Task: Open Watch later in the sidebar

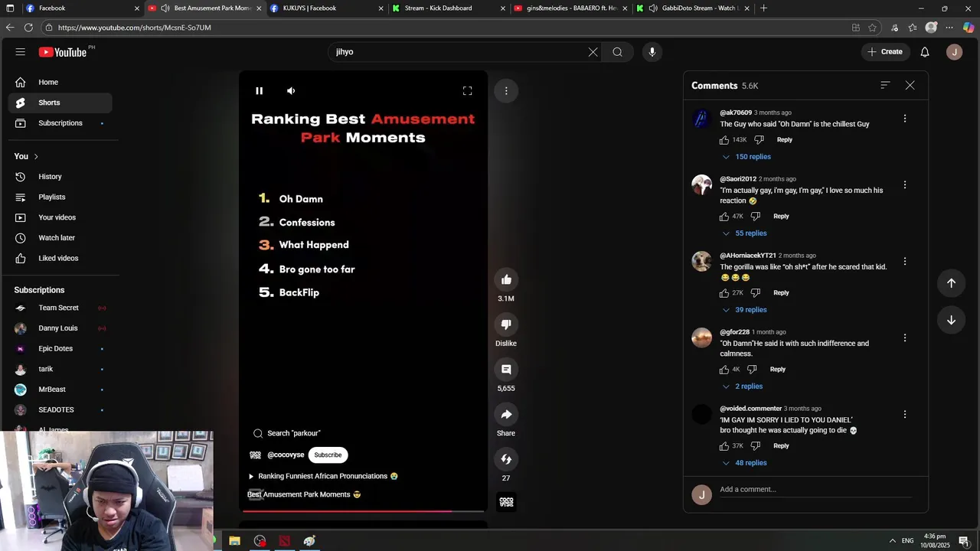Action: [61, 238]
